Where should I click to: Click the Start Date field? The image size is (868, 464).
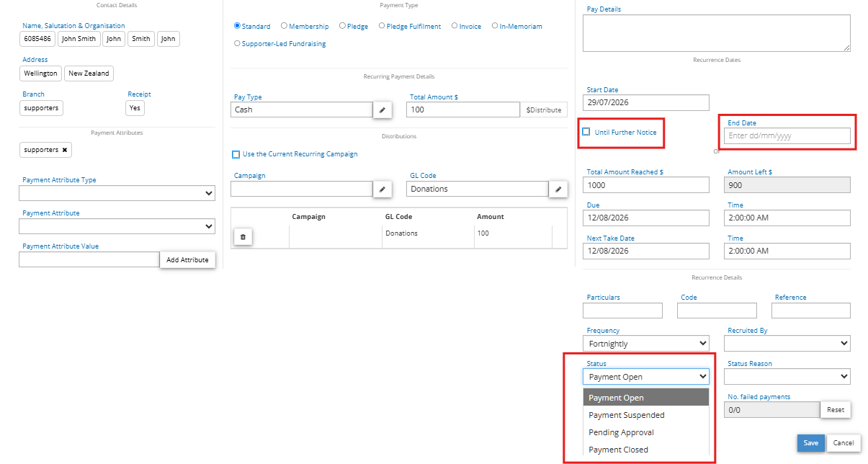click(x=646, y=102)
